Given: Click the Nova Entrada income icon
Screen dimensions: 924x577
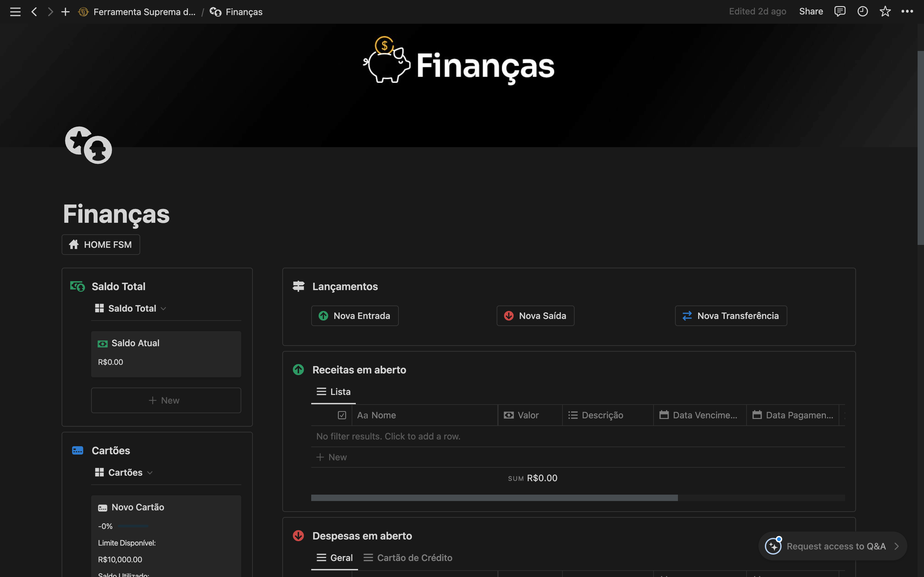Looking at the screenshot, I should point(324,316).
